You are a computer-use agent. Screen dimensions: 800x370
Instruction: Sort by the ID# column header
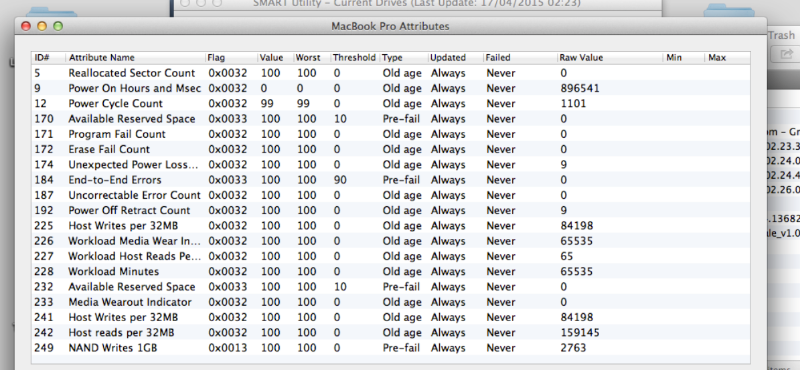click(48, 58)
